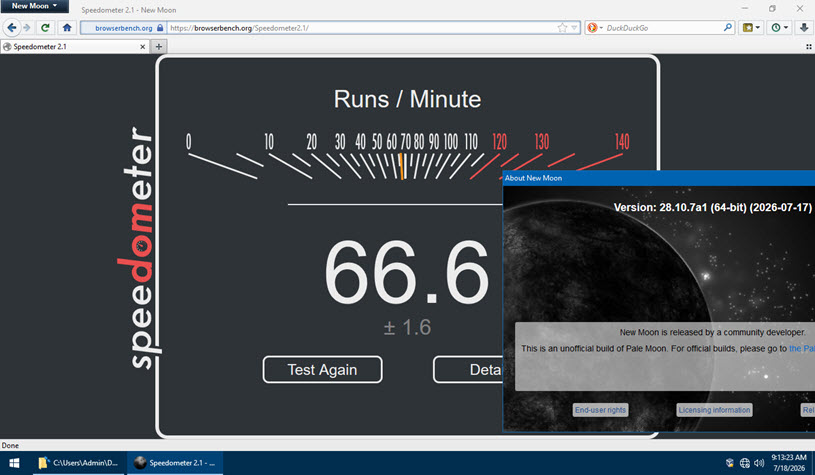Screen dimensions: 815x475
Task: Open the Home page icon
Action: click(x=67, y=28)
